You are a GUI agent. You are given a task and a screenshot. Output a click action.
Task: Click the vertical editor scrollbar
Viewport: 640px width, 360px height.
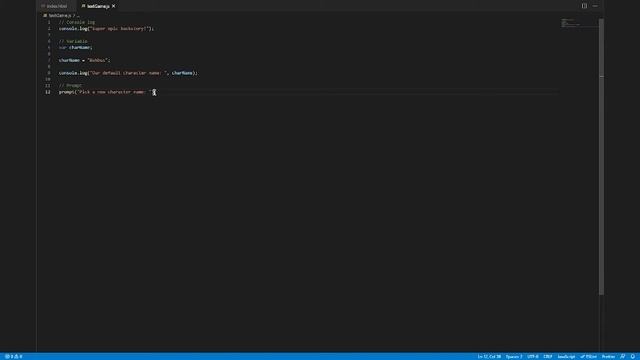click(601, 157)
